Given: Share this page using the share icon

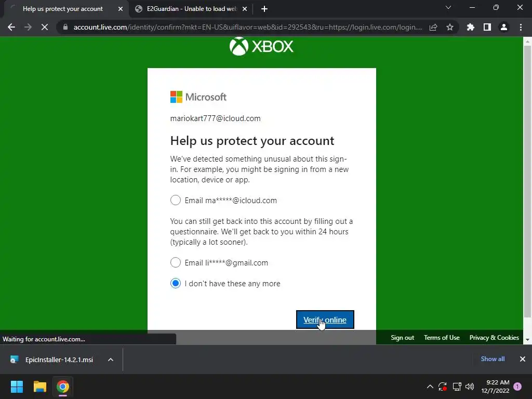Looking at the screenshot, I should [x=433, y=27].
